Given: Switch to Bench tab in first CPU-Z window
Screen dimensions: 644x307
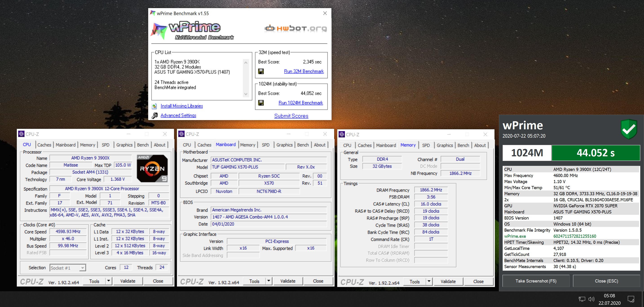Looking at the screenshot, I should pyautogui.click(x=143, y=145).
